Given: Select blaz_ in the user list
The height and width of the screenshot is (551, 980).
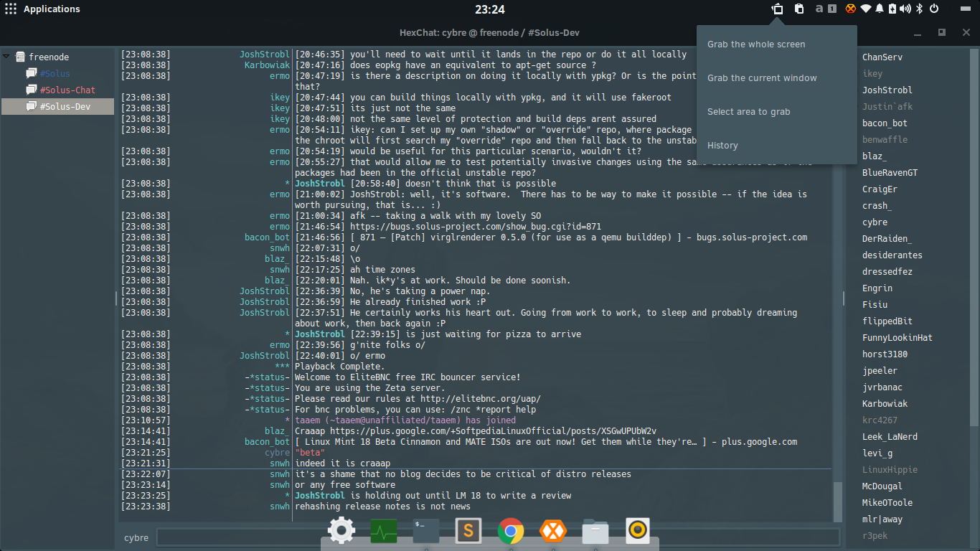Looking at the screenshot, I should pos(875,156).
